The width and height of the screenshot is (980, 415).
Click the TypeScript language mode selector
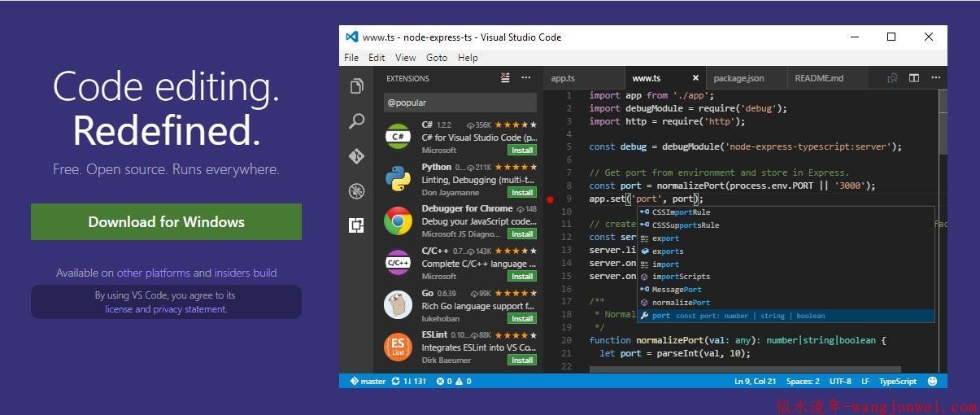[898, 381]
